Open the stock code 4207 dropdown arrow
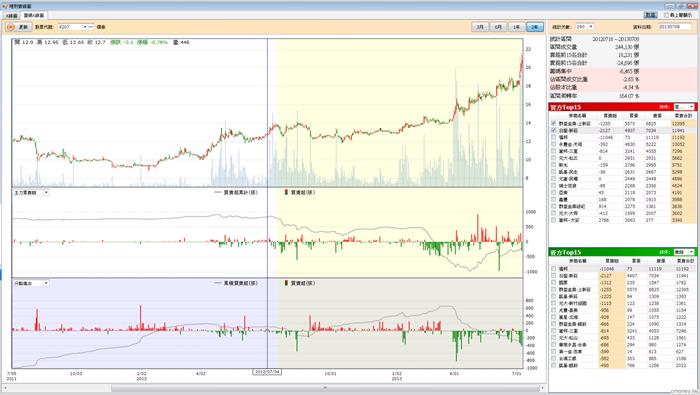The height and width of the screenshot is (395, 700). pyautogui.click(x=85, y=27)
